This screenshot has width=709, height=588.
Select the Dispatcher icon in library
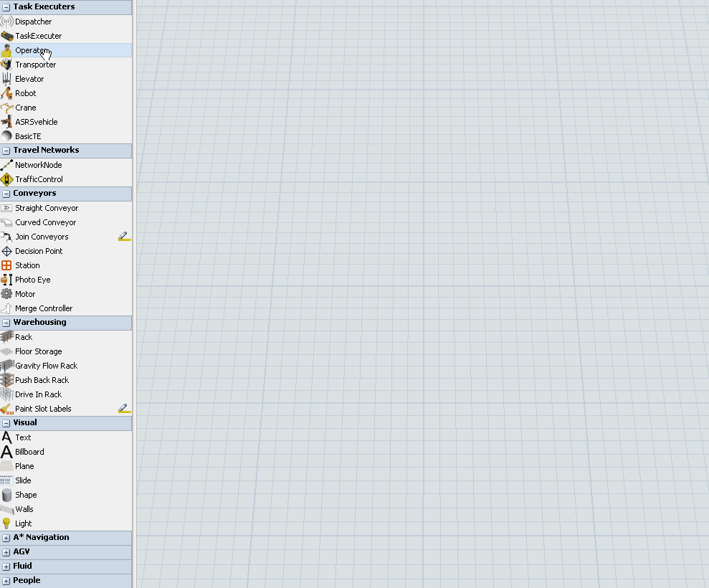click(7, 22)
